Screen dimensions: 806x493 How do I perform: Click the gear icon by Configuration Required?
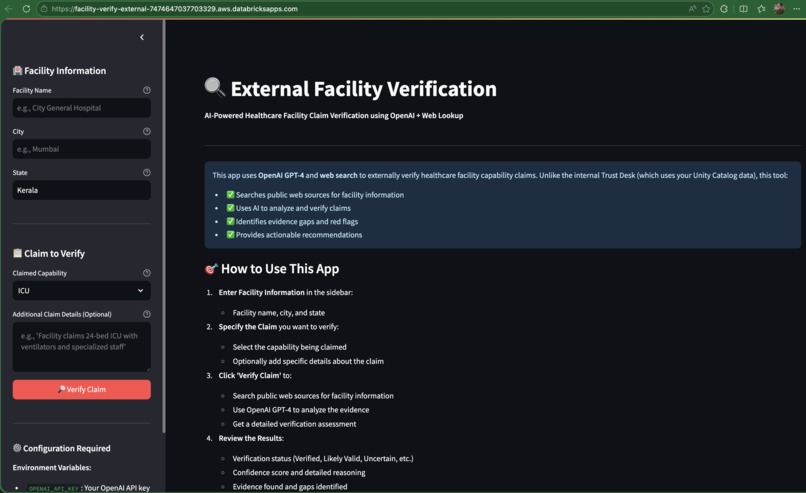17,448
